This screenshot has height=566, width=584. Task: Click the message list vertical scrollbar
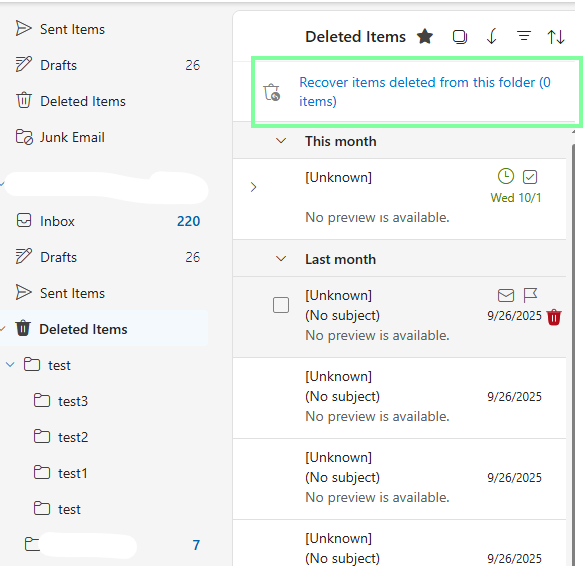click(573, 354)
